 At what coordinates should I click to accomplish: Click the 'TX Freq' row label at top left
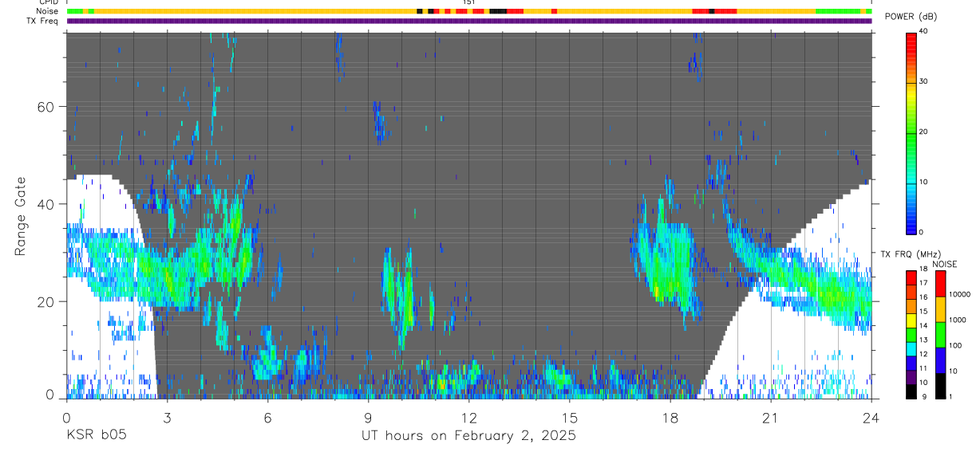click(x=44, y=21)
